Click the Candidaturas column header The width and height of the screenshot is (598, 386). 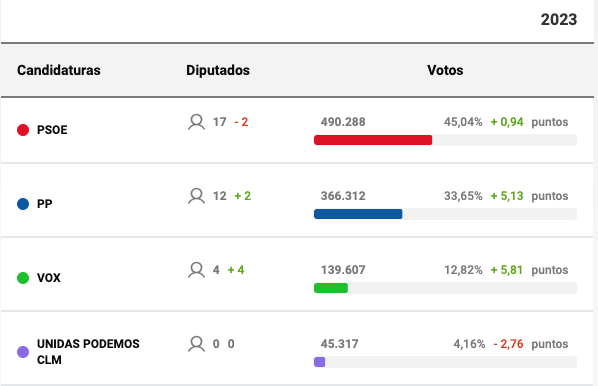tap(59, 70)
